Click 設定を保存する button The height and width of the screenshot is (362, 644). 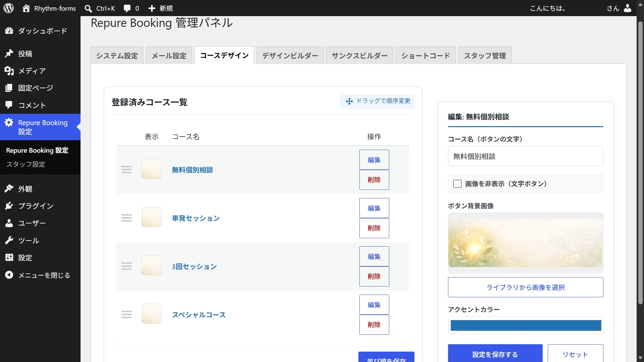[495, 354]
